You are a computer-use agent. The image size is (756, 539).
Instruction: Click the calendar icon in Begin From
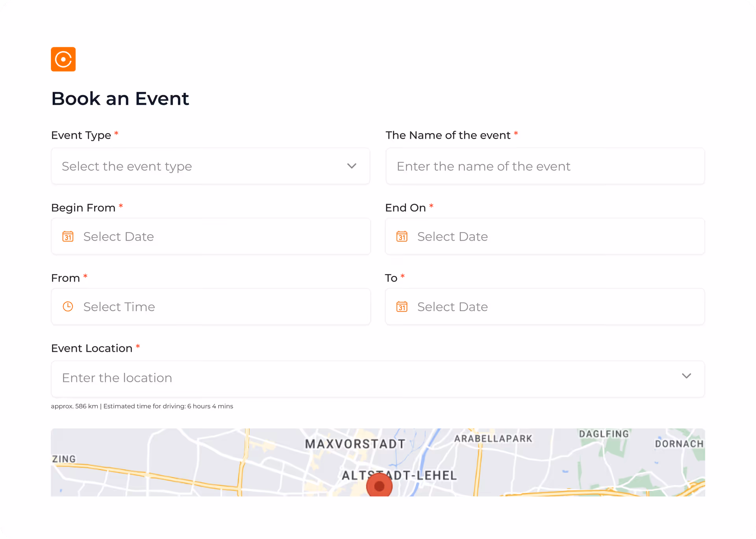(68, 236)
